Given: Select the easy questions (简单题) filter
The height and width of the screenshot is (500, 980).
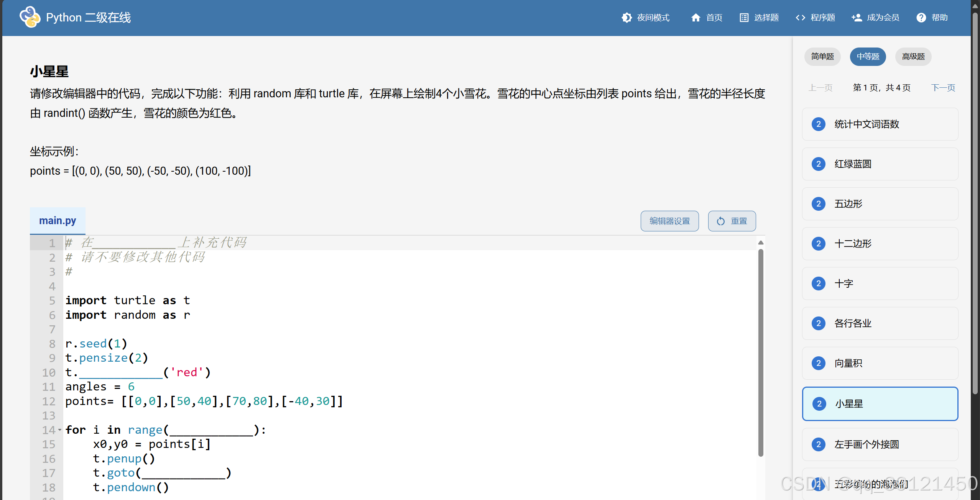Looking at the screenshot, I should (822, 57).
